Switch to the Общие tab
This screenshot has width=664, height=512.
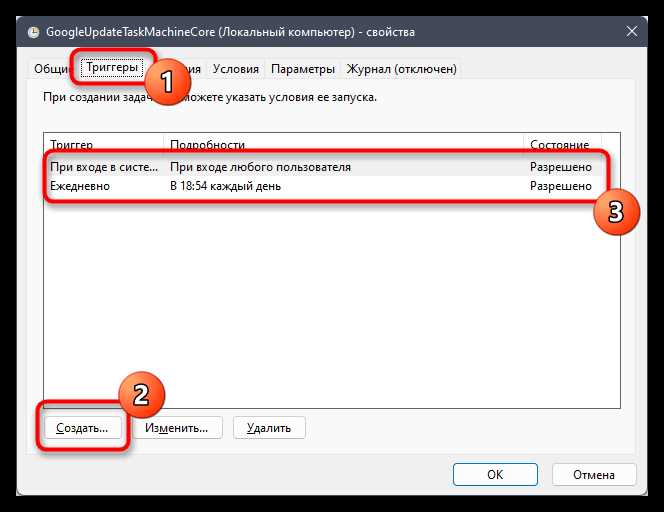click(x=52, y=69)
